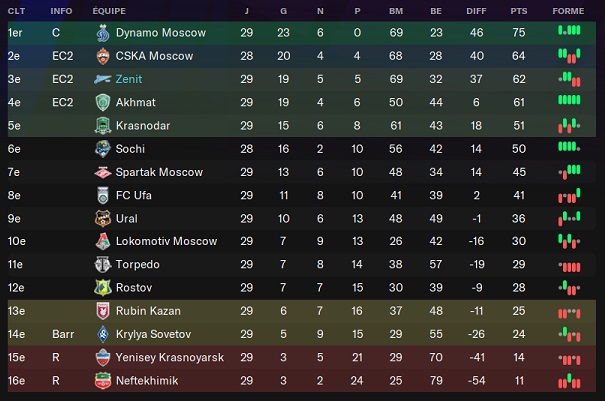The height and width of the screenshot is (401, 605).
Task: Click the CSKA Moscow club badge
Action: pyautogui.click(x=101, y=56)
